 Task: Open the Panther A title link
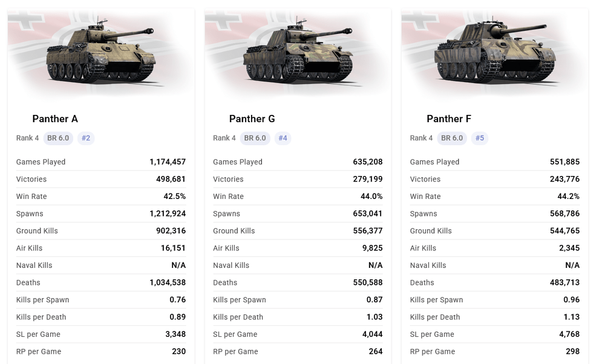[55, 119]
